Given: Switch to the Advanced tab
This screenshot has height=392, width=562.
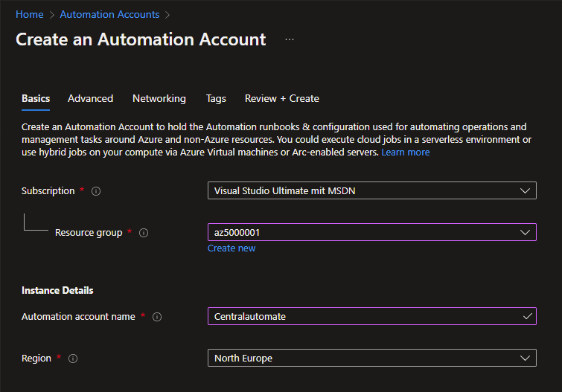Looking at the screenshot, I should [x=90, y=98].
